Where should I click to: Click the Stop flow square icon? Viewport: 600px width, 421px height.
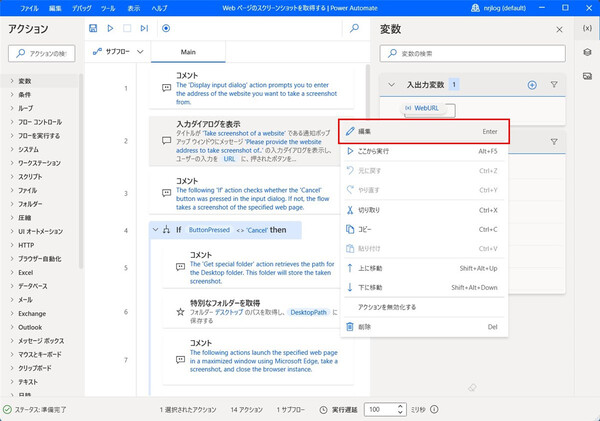pos(128,29)
